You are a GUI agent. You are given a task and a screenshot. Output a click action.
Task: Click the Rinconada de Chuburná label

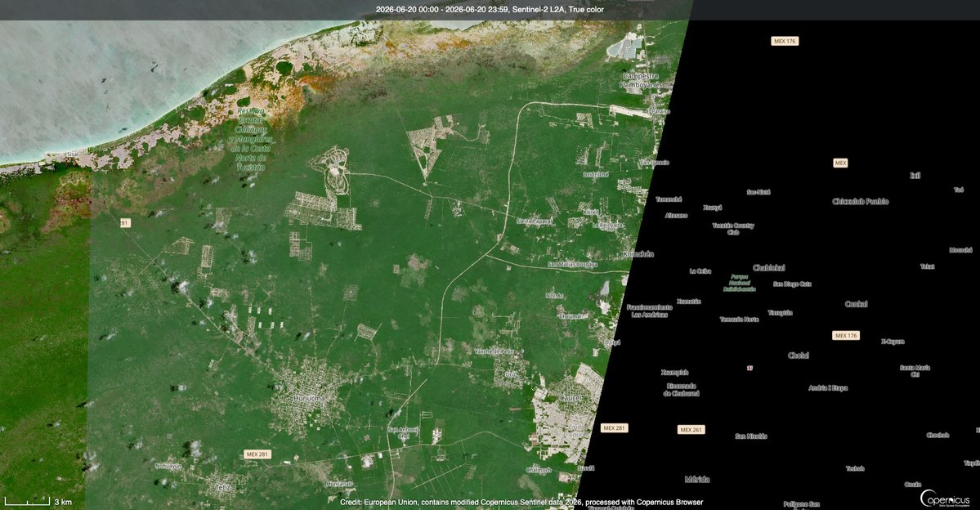pos(681,389)
